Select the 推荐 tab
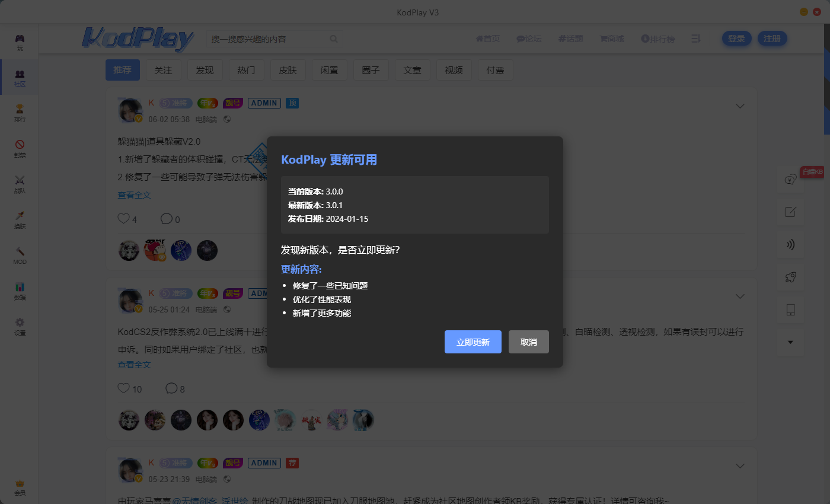 click(123, 70)
